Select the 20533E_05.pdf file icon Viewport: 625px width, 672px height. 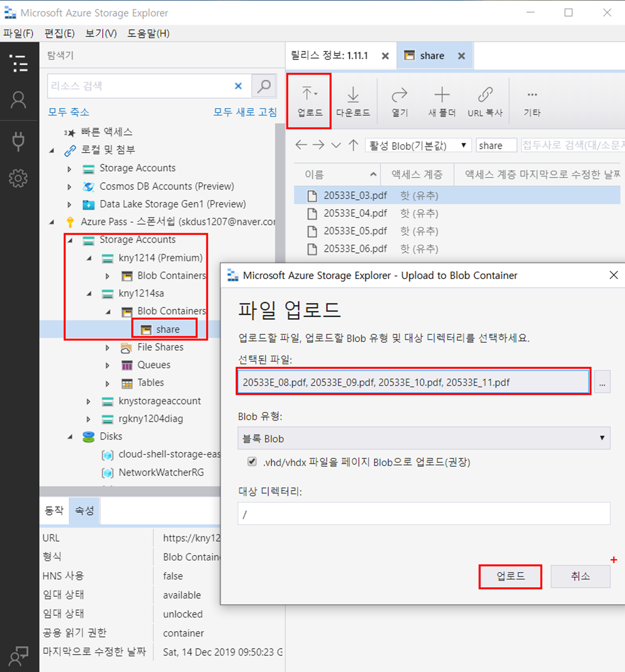coord(312,231)
